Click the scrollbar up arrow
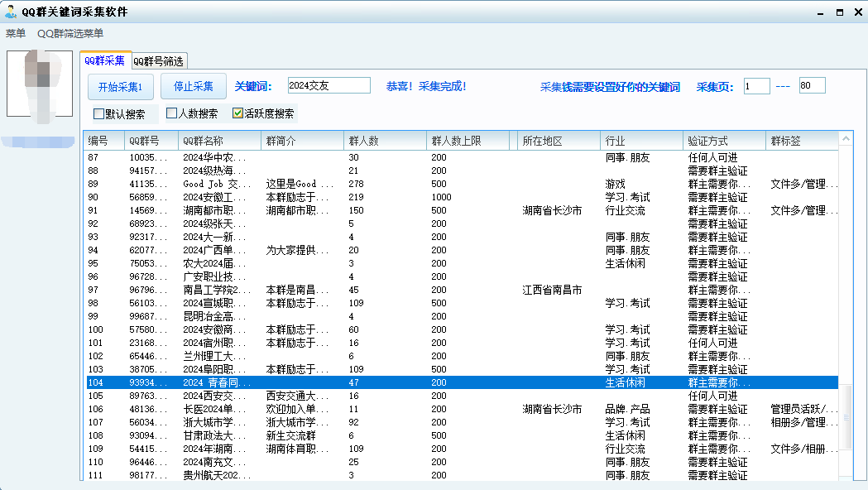Screen dimensions: 868x490 [846, 139]
